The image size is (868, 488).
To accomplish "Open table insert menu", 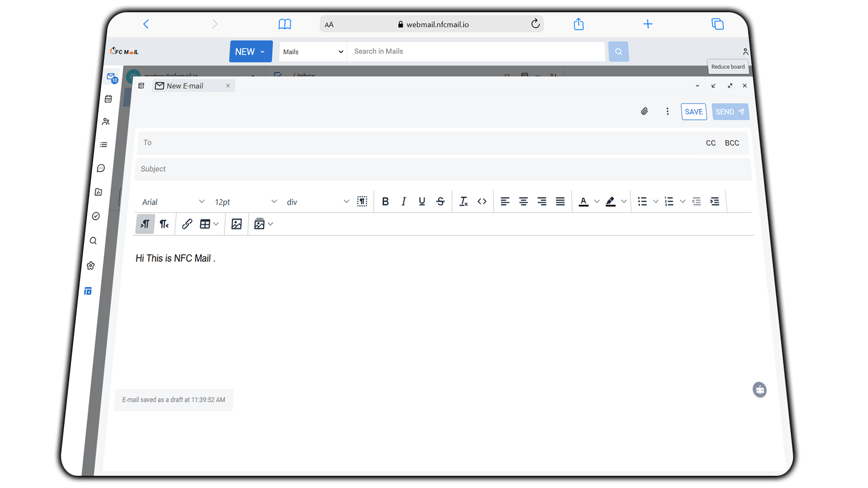I will click(209, 224).
